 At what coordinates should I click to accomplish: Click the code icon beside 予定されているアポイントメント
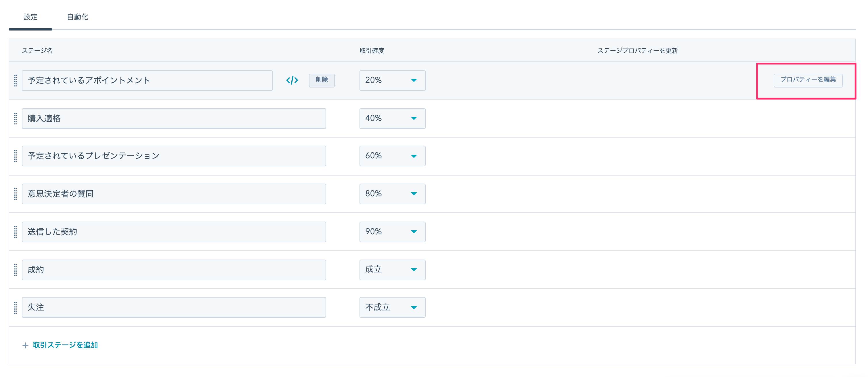[x=292, y=80]
